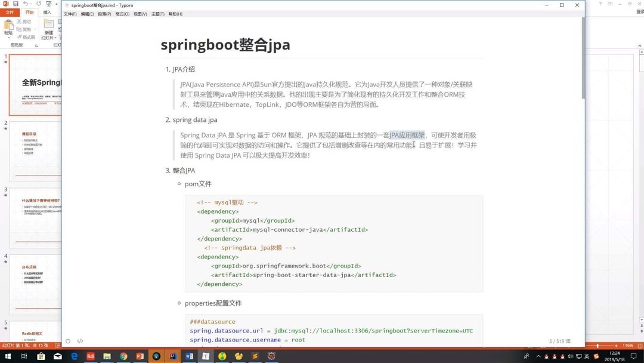The image size is (644, 363).
Task: Click the 剪切 cut icon in the ribbon
Action: tap(20, 21)
